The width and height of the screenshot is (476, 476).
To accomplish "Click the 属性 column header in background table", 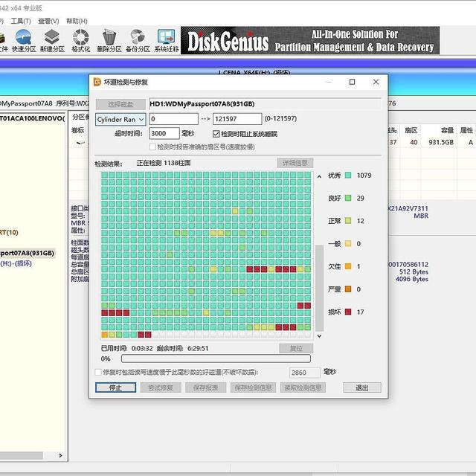I will point(466,130).
